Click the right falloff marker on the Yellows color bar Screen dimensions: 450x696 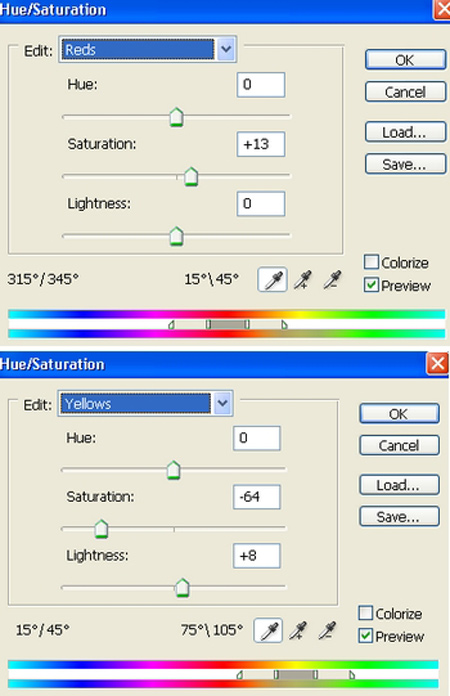click(352, 675)
